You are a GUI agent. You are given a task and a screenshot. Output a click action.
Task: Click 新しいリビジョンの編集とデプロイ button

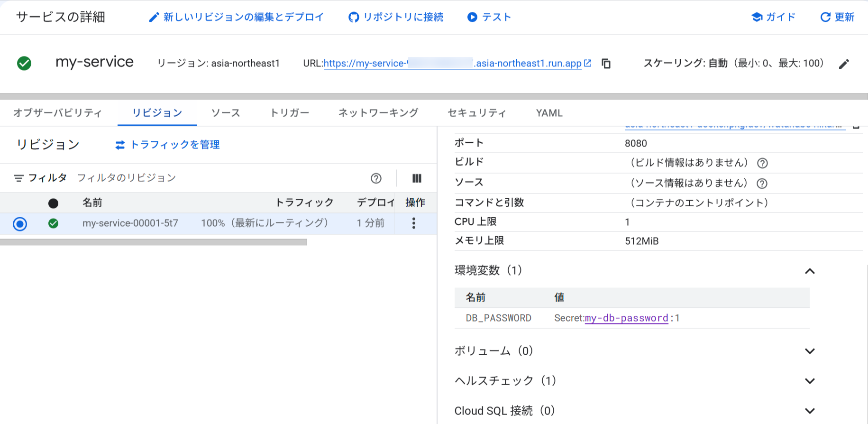coord(237,18)
